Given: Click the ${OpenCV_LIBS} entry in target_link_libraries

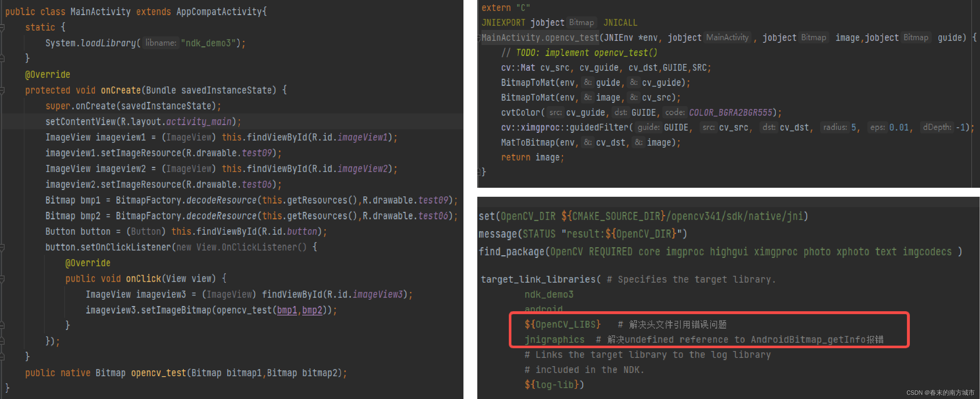Looking at the screenshot, I should 562,324.
